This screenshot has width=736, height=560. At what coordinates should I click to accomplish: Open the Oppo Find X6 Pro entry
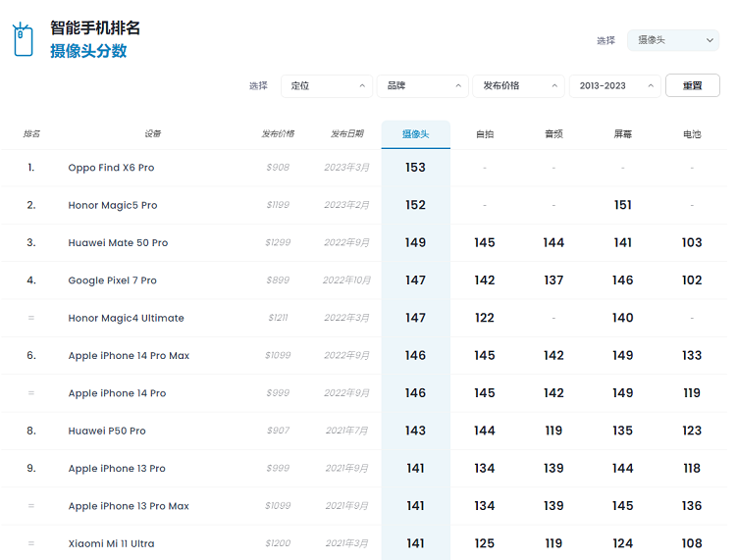tap(111, 168)
